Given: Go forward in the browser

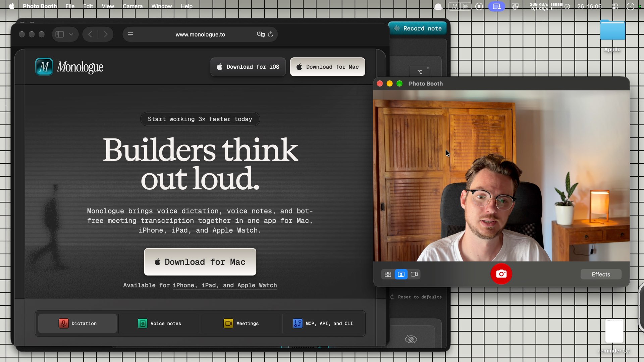Looking at the screenshot, I should (106, 34).
